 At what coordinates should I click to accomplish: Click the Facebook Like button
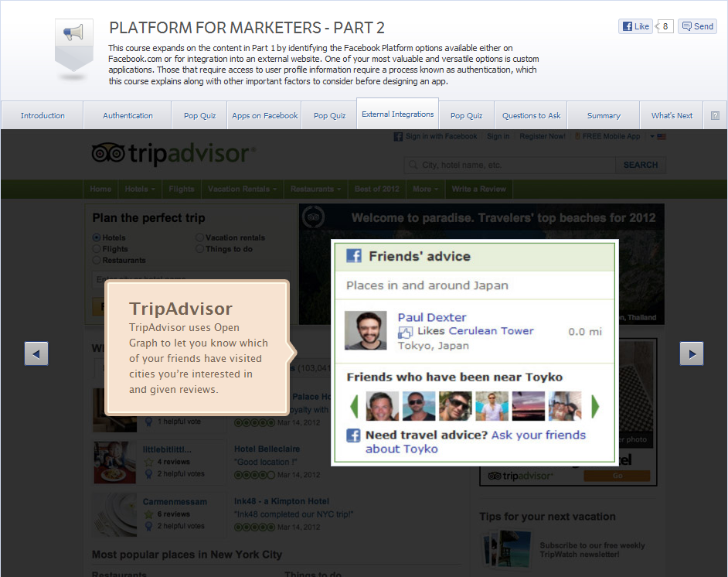click(635, 26)
